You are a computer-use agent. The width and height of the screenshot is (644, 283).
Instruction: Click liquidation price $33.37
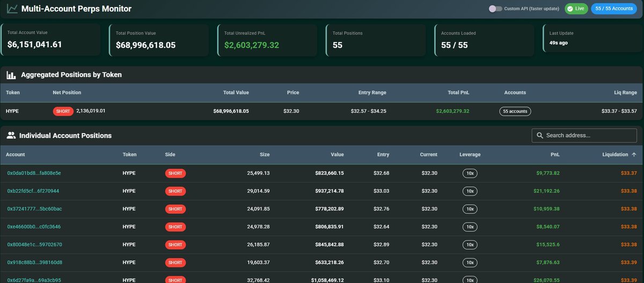[629, 173]
